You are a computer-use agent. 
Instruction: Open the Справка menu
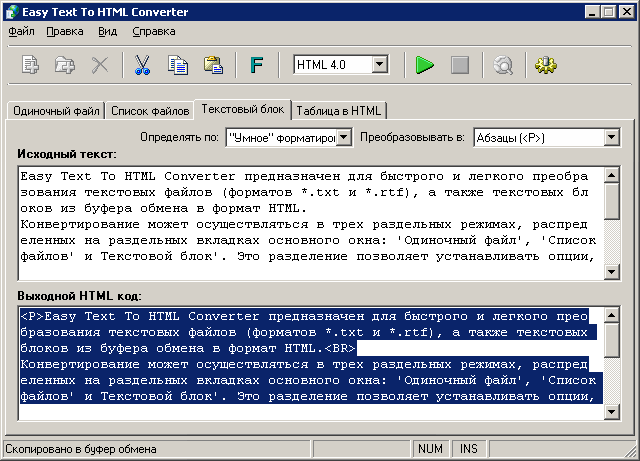tap(154, 31)
